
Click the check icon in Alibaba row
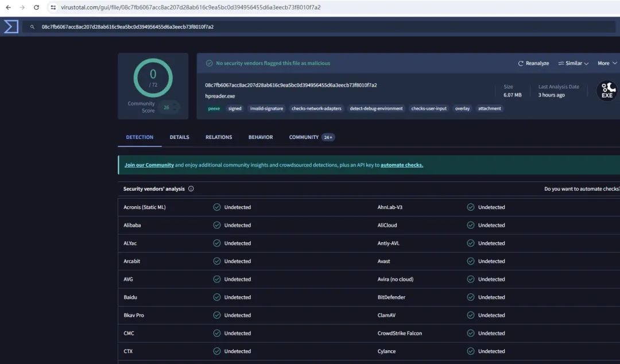pos(216,225)
